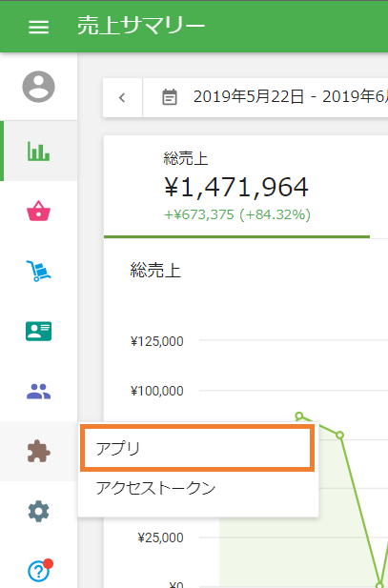This screenshot has height=588, width=388.
Task: Click the ¥100,000 axis label
Action: click(x=157, y=391)
